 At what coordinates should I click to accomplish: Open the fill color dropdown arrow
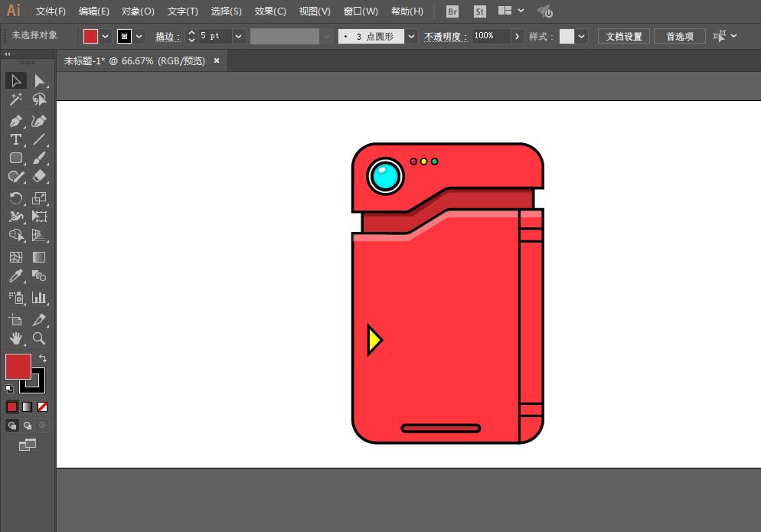pyautogui.click(x=106, y=37)
